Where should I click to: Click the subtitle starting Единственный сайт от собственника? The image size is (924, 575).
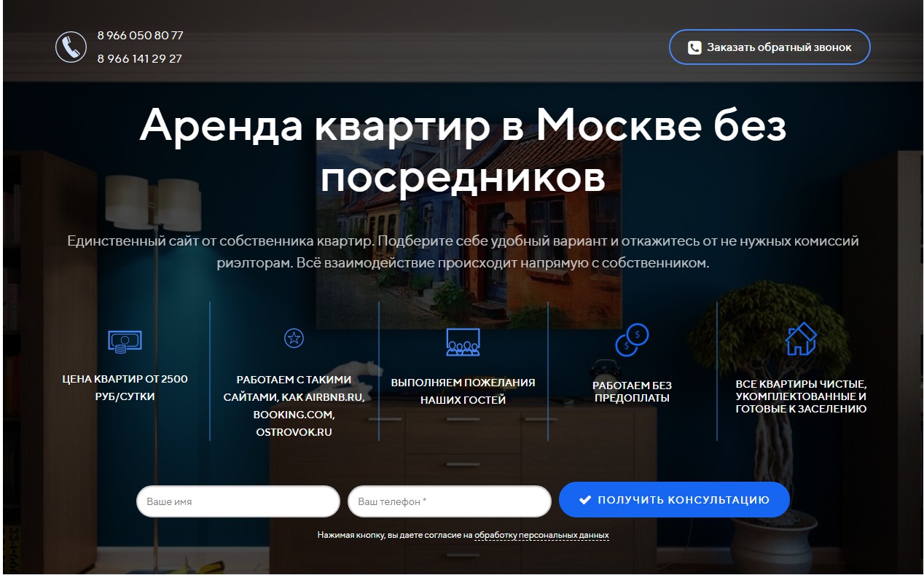click(463, 251)
